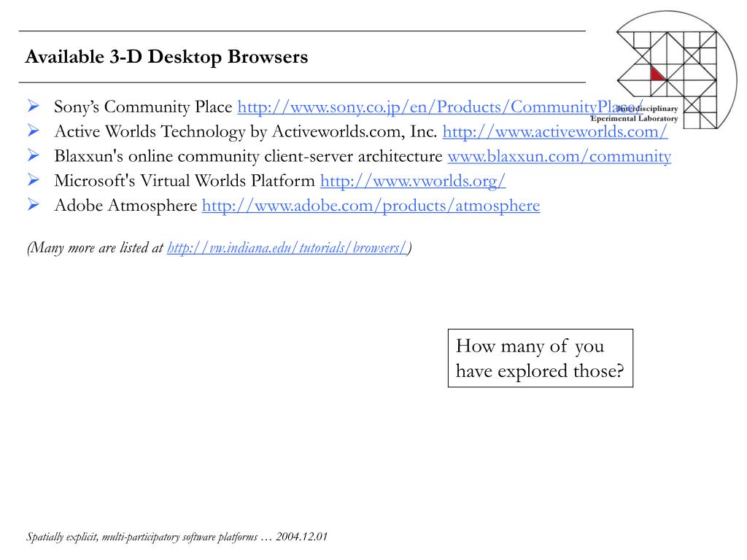Click the arrow bullet beside Adobe Atmosphere
The height and width of the screenshot is (560, 747).
pyautogui.click(x=34, y=205)
